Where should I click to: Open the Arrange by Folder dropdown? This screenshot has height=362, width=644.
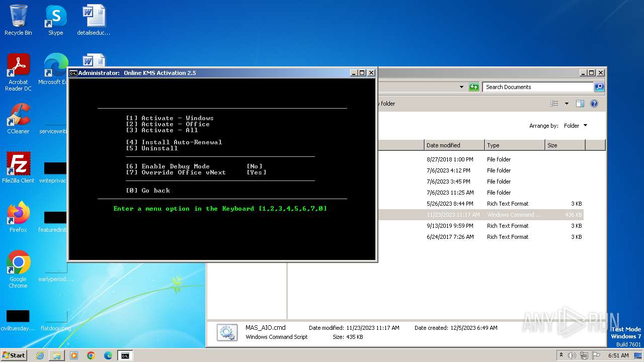[x=575, y=126]
